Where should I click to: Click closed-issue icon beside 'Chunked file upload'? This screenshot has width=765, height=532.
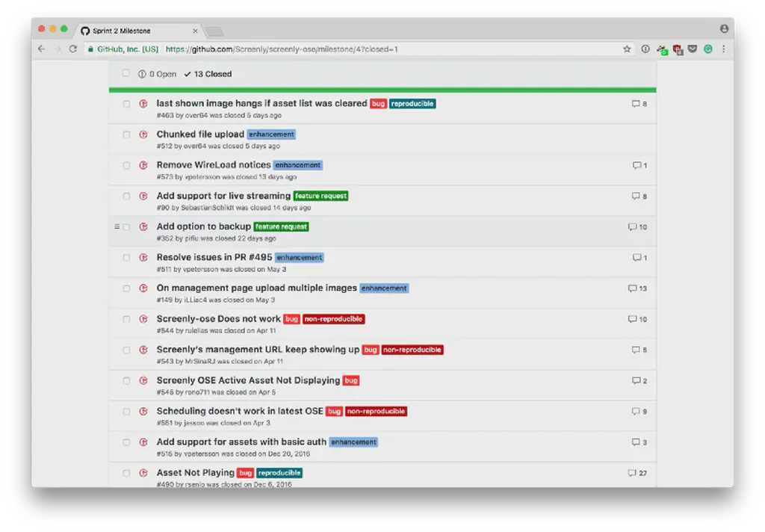(x=143, y=134)
